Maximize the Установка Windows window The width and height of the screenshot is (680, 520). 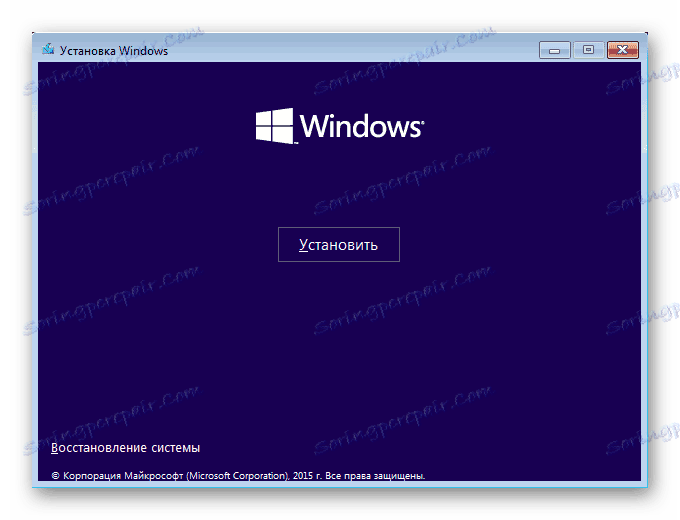coord(588,50)
